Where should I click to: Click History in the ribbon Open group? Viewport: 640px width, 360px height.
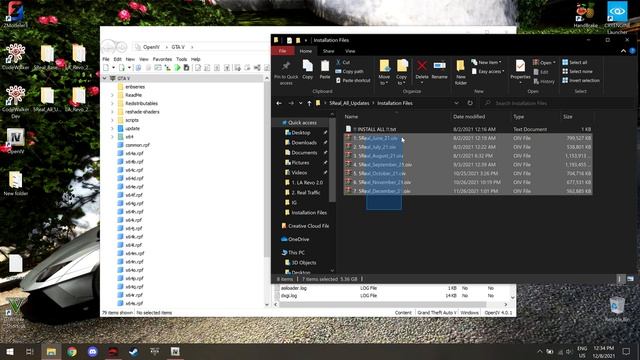tap(544, 82)
